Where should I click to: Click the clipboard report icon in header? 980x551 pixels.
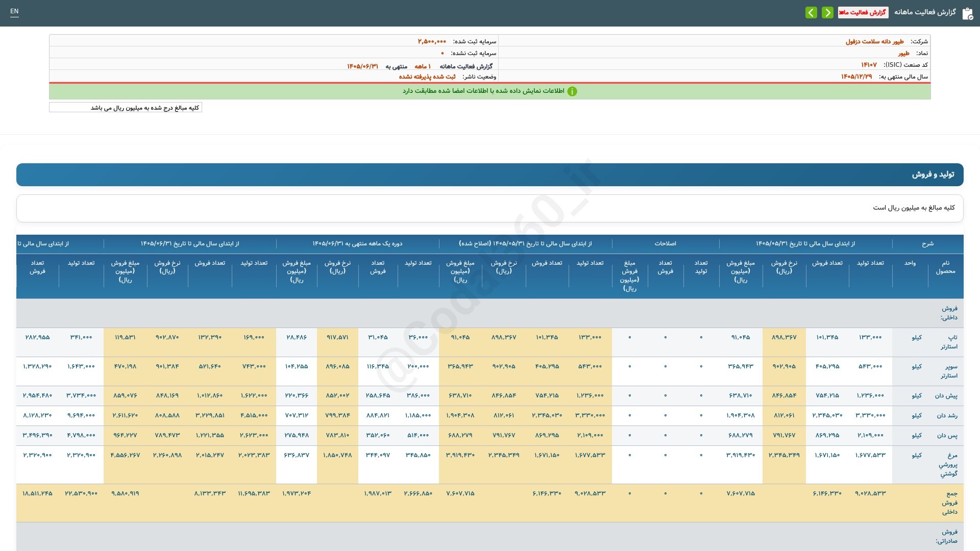967,13
